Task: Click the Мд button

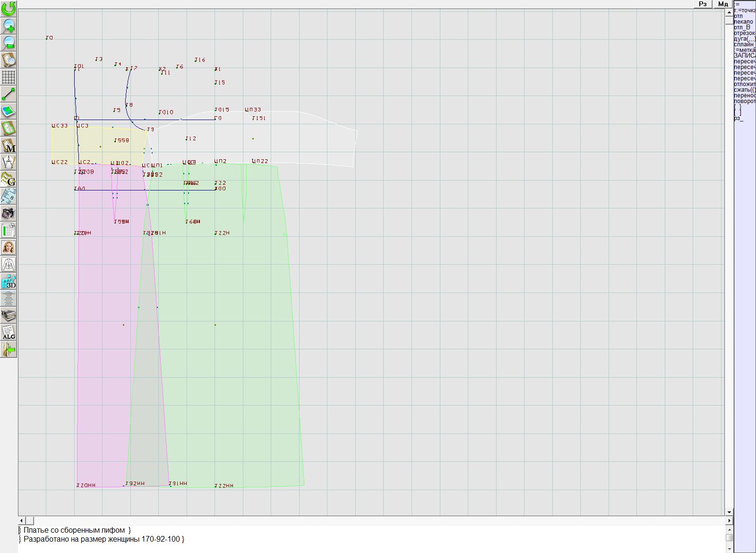Action: (x=723, y=4)
